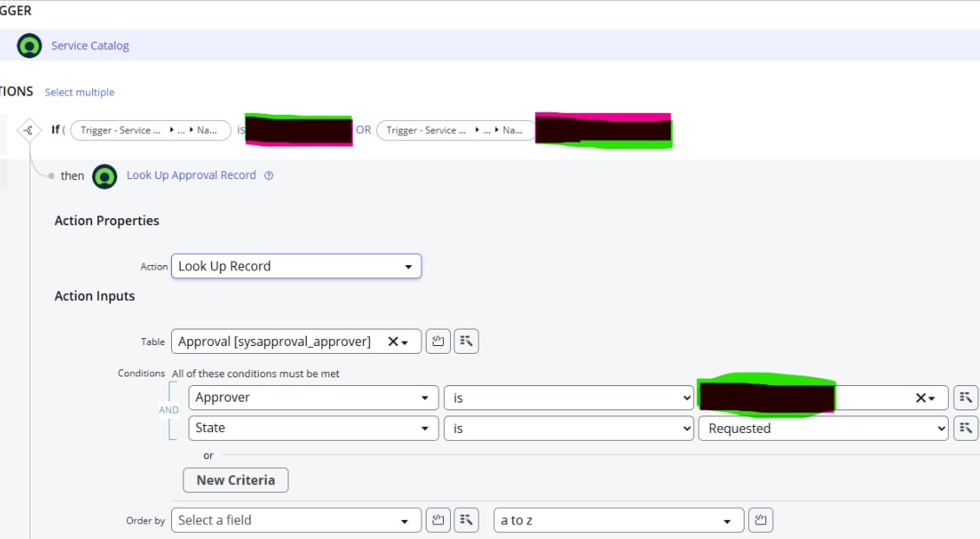Clear the Approval table selection with the X
980x539 pixels.
tap(393, 342)
